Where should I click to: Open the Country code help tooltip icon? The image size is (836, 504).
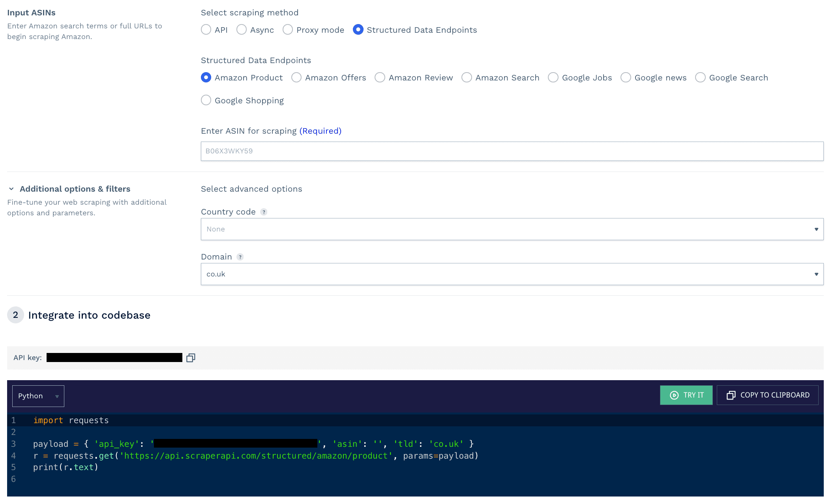pyautogui.click(x=264, y=212)
